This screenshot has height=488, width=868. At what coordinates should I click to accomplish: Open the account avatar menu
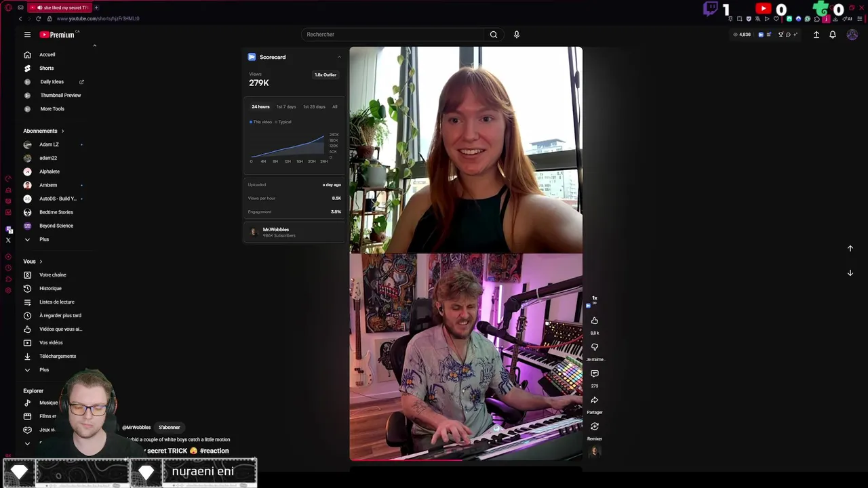click(x=852, y=35)
